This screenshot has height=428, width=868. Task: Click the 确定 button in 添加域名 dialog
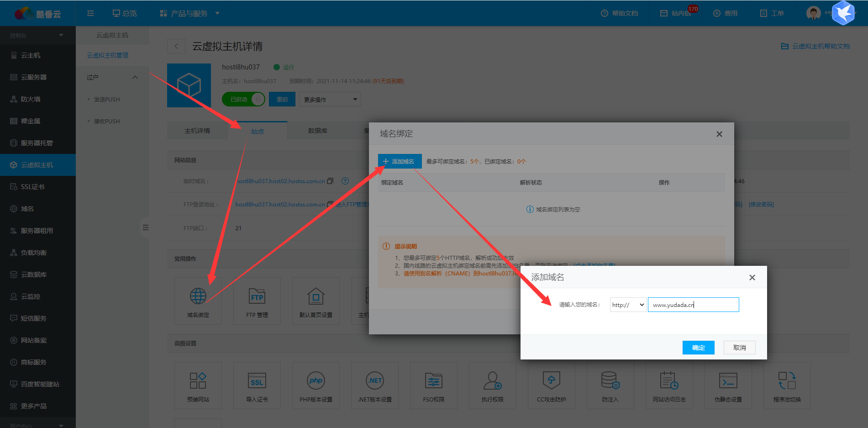[x=698, y=348]
